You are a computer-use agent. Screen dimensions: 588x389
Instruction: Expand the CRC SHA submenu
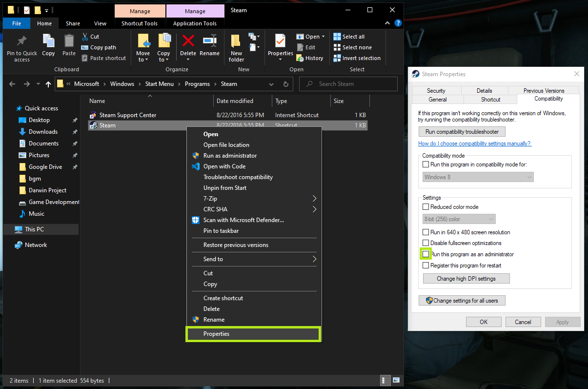314,209
